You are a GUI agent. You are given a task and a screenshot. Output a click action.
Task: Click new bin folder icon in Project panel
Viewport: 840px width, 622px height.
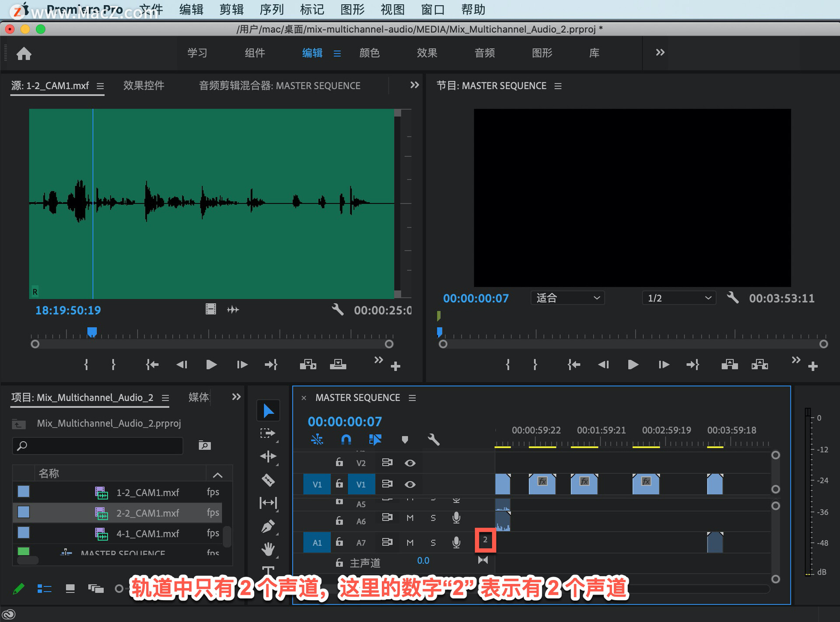204,445
